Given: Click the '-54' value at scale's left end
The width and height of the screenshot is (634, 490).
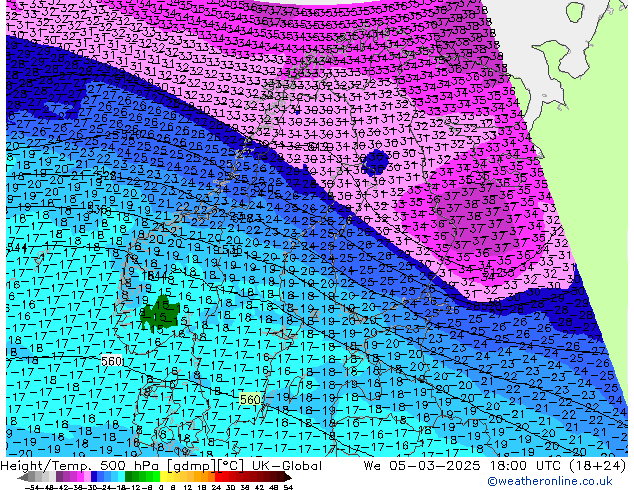Looking at the screenshot, I should pyautogui.click(x=33, y=487).
